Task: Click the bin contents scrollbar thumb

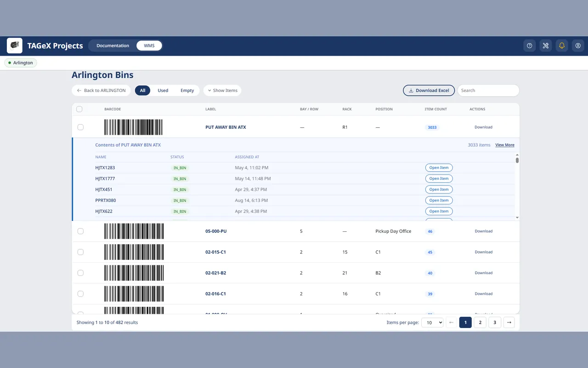Action: 517,160
